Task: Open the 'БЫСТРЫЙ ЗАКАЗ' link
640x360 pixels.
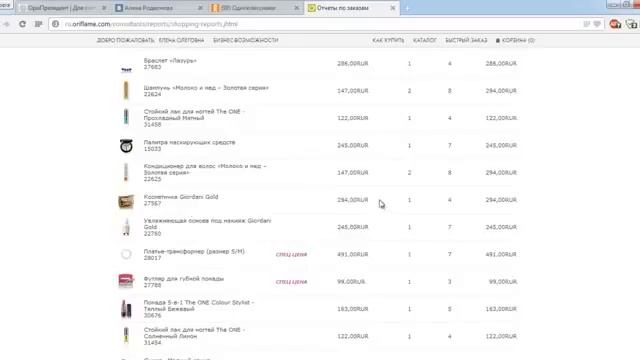Action: coord(466,40)
